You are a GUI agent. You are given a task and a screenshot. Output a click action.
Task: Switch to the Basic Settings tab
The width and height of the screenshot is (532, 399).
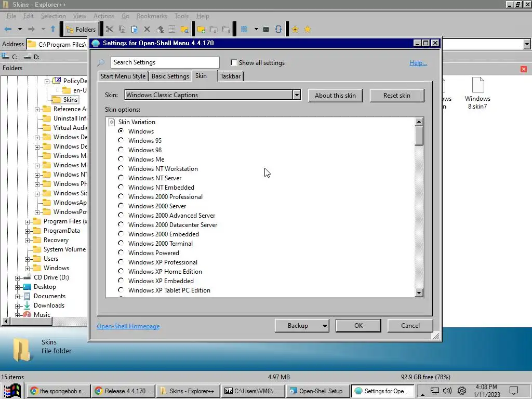point(170,76)
